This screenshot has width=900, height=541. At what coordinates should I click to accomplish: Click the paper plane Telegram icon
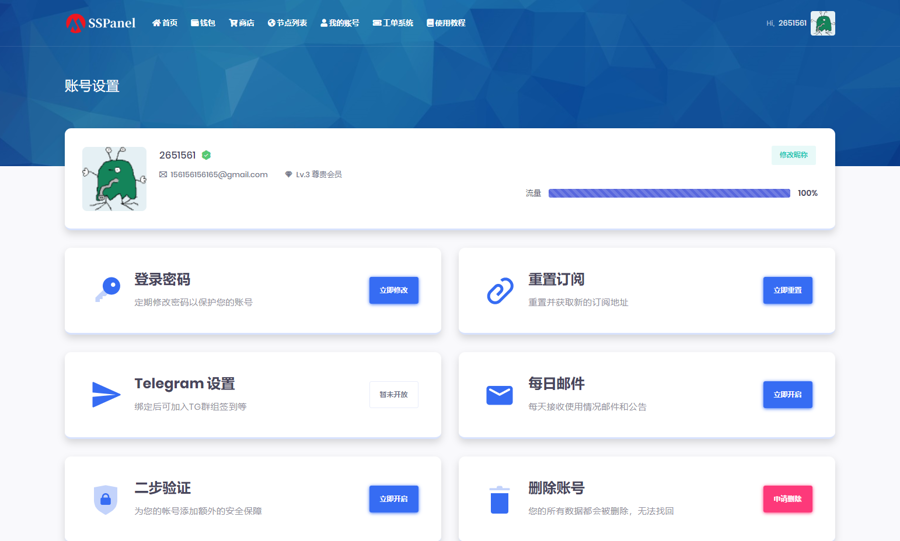click(x=106, y=395)
